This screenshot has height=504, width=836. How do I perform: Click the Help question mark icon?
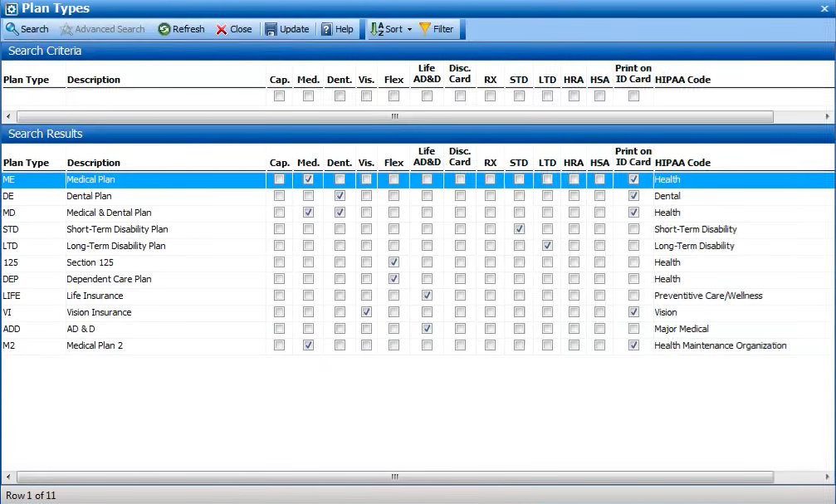pyautogui.click(x=327, y=29)
